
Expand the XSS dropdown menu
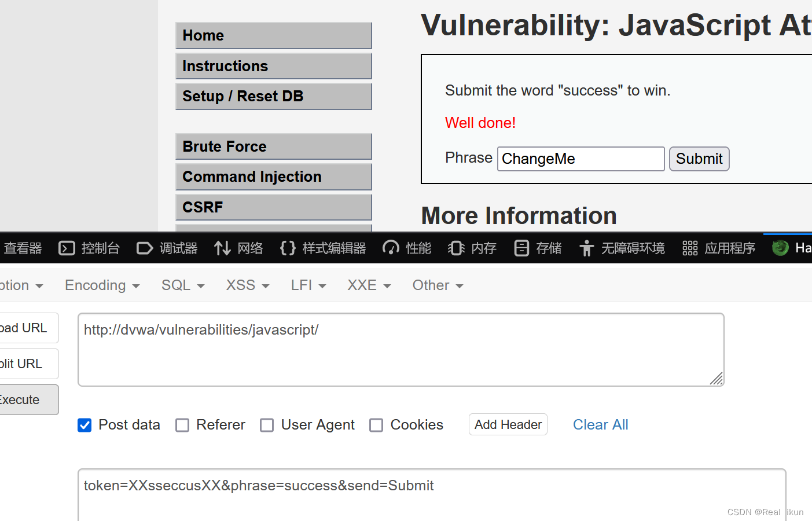[x=248, y=285]
